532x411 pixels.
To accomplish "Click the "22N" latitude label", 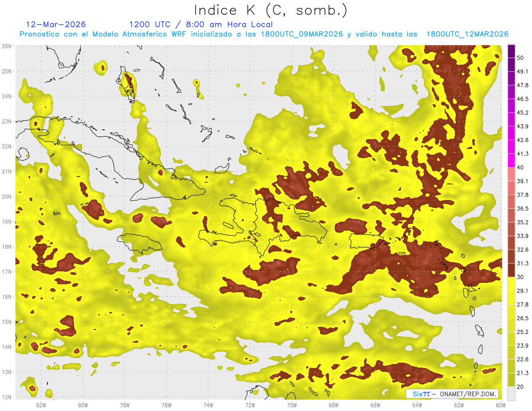I will tap(7, 146).
